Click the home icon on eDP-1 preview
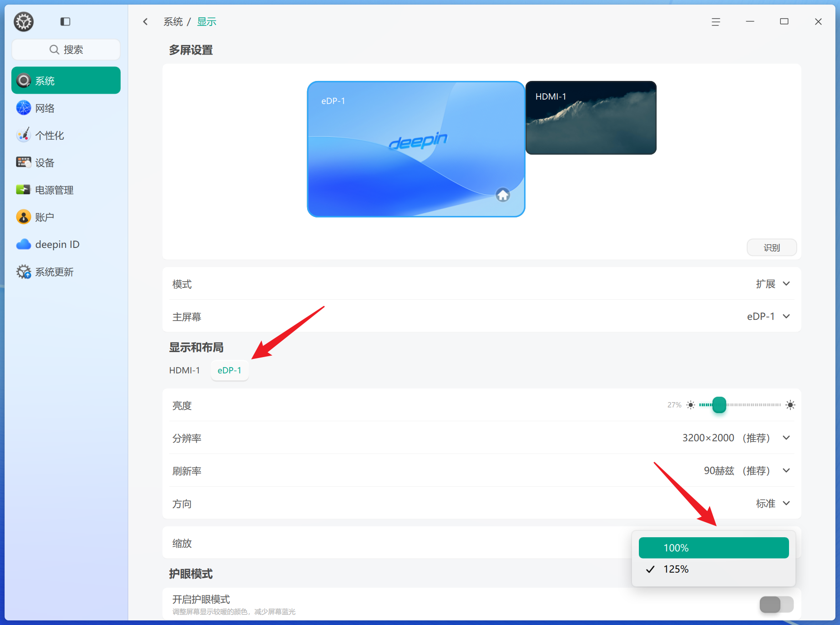The image size is (840, 625). [x=502, y=195]
